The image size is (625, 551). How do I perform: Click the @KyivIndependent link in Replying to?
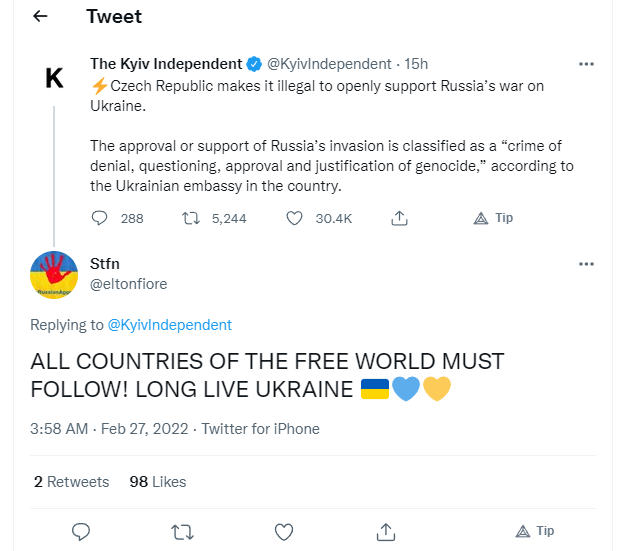point(169,325)
